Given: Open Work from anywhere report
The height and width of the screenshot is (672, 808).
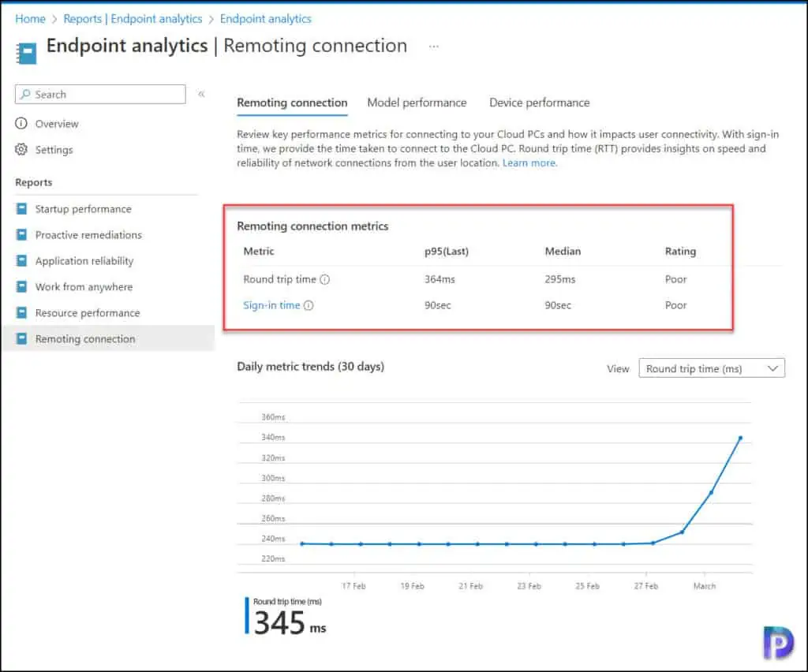Looking at the screenshot, I should (84, 287).
